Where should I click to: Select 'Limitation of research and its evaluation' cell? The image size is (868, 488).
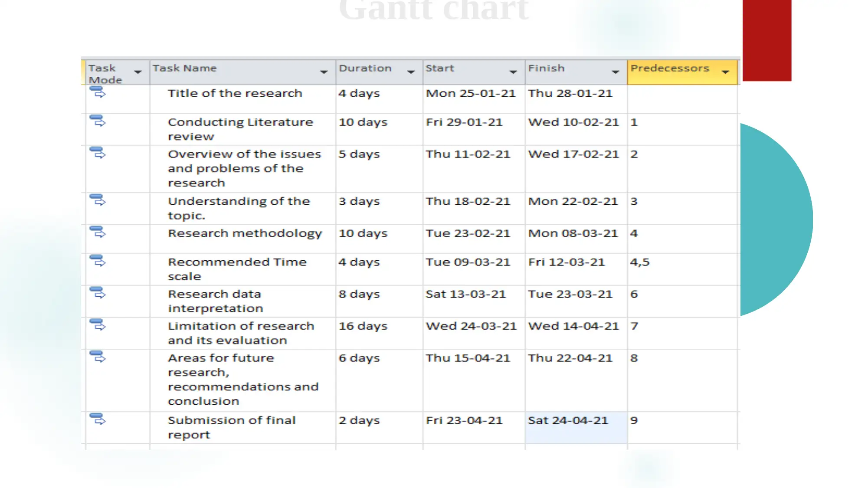[x=242, y=333]
